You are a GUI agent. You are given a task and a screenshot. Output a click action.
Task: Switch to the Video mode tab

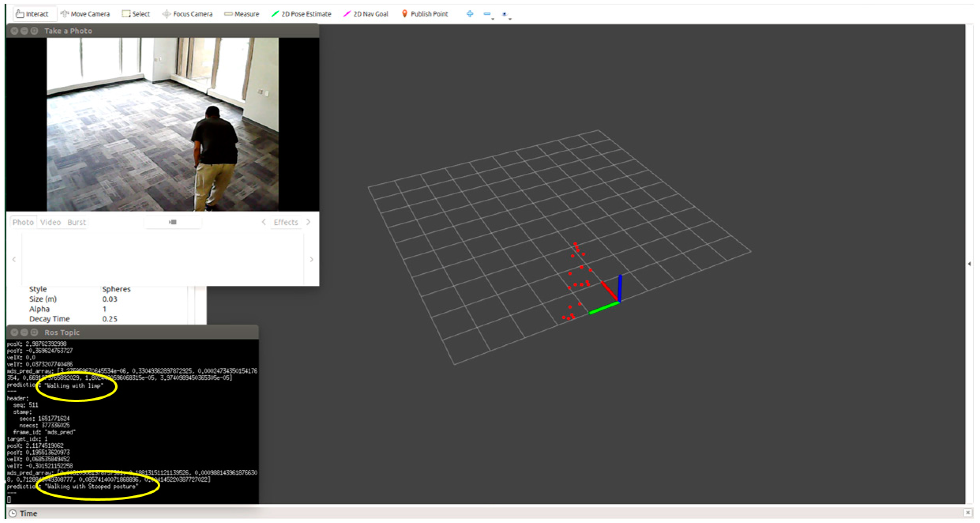50,222
